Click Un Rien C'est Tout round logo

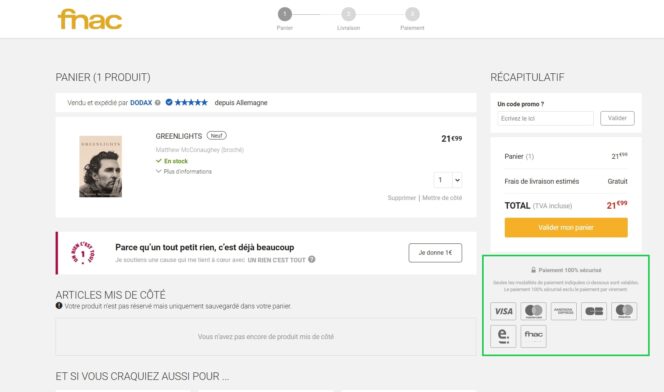[83, 253]
